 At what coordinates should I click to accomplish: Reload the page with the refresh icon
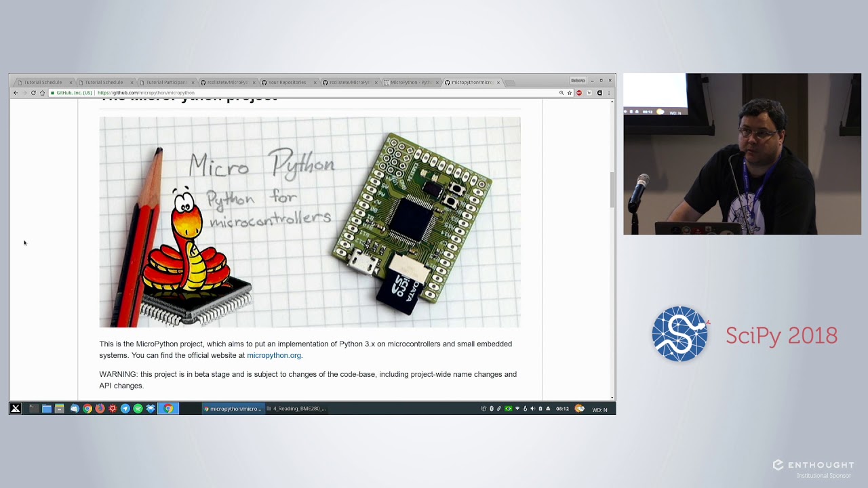33,93
